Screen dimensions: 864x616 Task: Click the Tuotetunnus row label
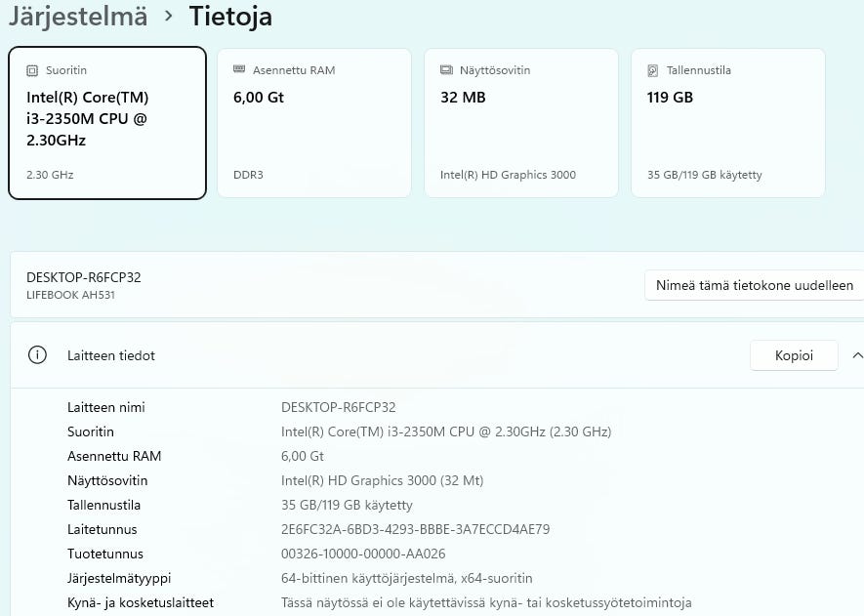point(105,554)
